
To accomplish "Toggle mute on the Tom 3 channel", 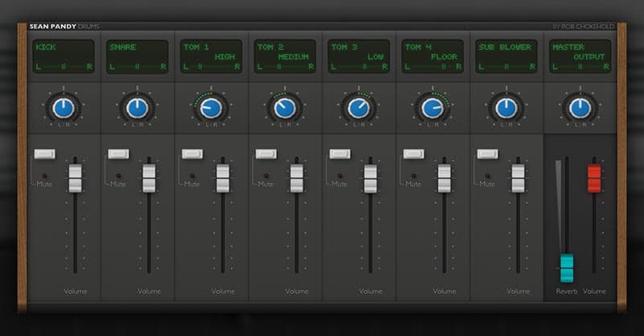I will 339,154.
